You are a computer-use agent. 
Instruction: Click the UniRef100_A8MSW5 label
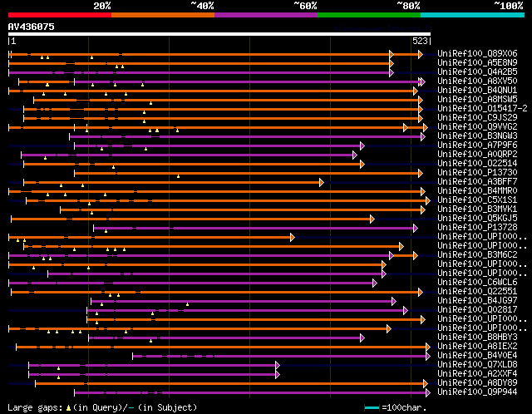(477, 100)
